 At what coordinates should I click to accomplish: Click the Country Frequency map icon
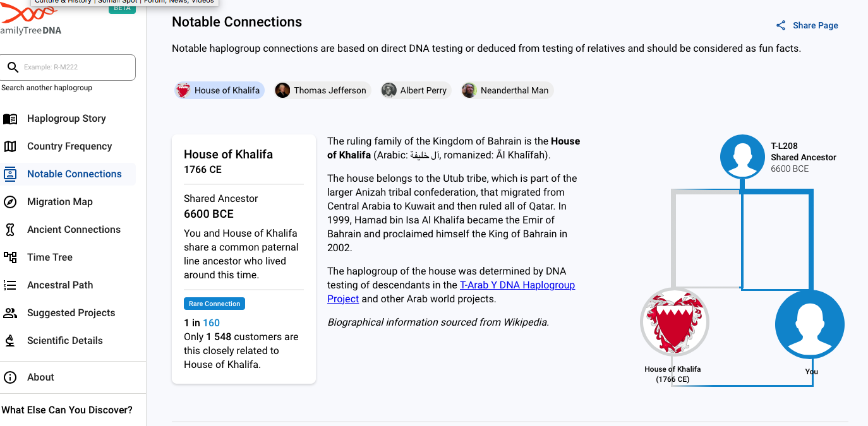pos(10,146)
